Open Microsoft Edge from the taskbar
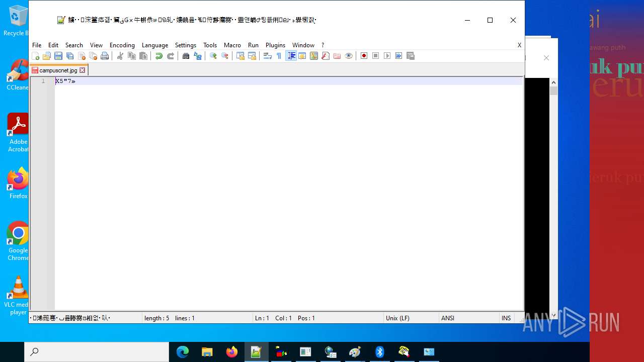644x362 pixels. click(183, 352)
